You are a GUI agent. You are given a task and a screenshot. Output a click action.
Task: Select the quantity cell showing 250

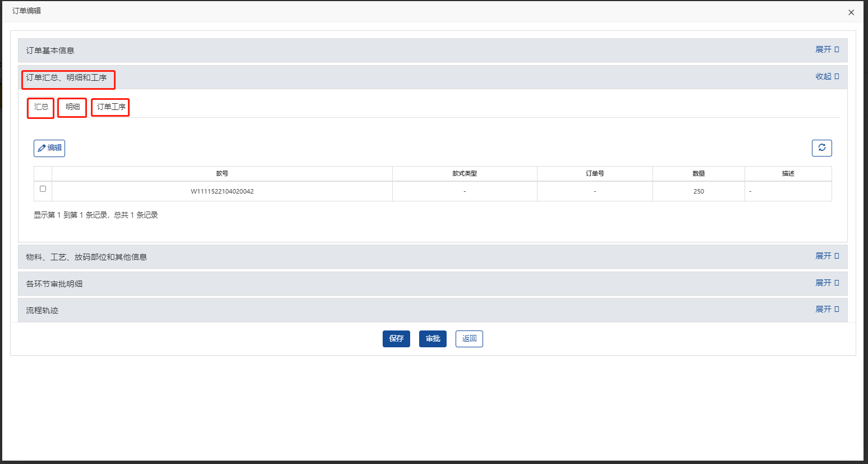pyautogui.click(x=699, y=191)
